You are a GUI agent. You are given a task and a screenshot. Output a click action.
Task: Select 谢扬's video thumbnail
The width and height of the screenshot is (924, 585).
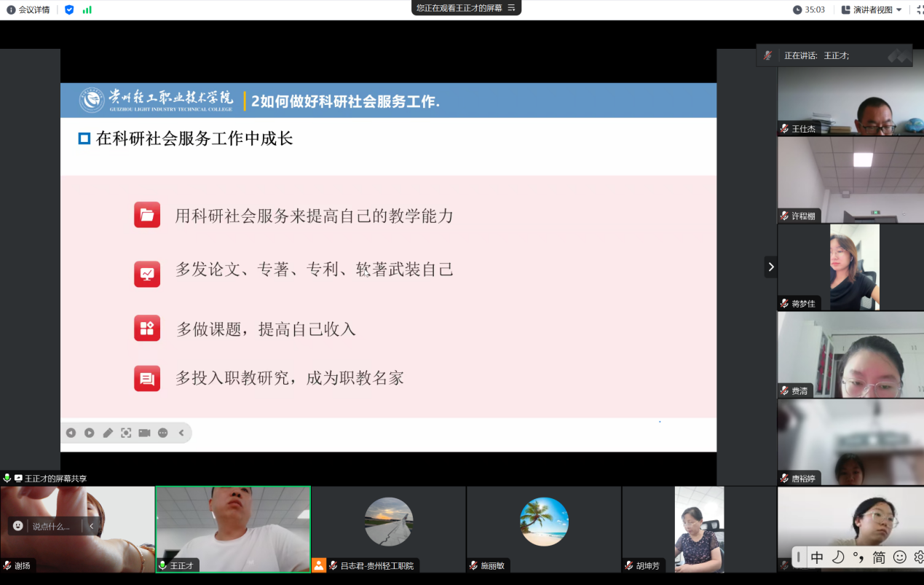point(77,529)
